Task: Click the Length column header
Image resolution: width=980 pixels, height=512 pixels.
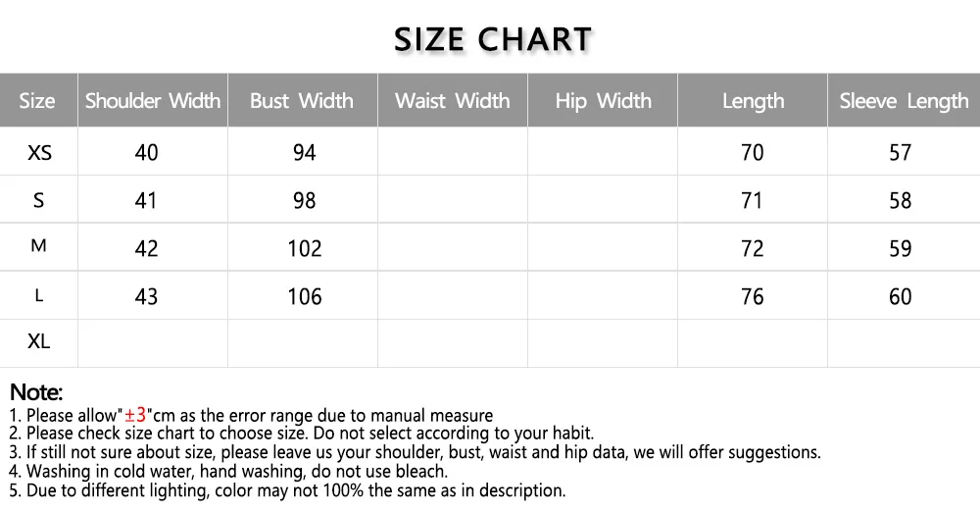Action: coord(753,101)
